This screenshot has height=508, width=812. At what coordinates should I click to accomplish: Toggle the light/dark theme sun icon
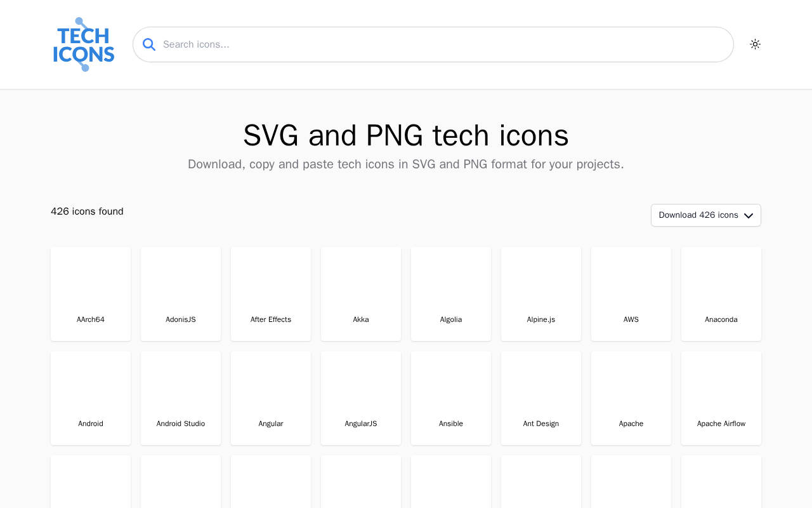[x=755, y=44]
